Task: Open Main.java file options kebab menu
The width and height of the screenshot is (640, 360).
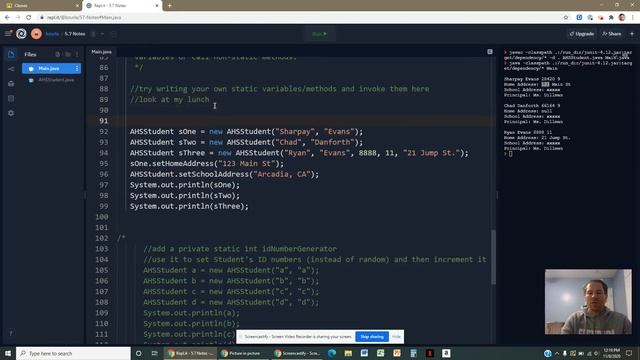Action: (x=77, y=69)
